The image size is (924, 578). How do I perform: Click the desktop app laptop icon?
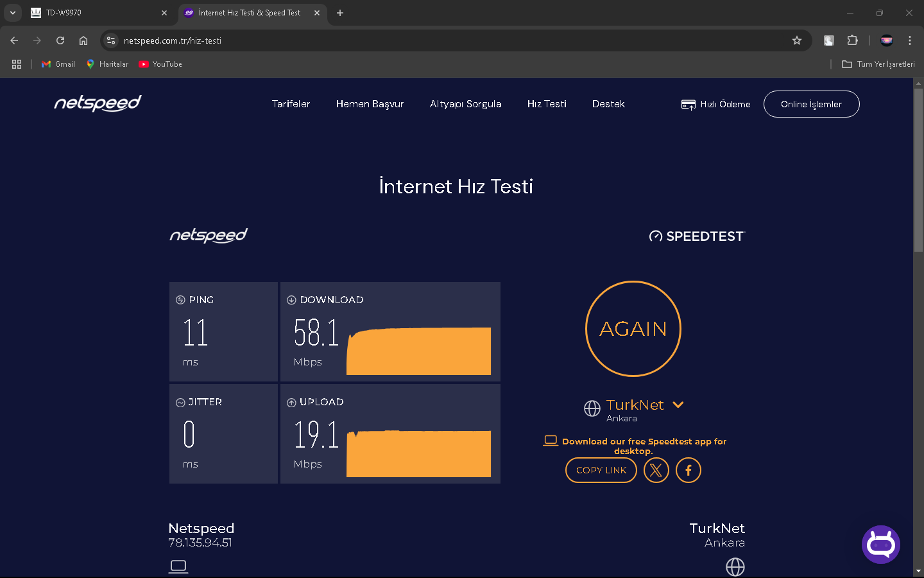click(551, 441)
